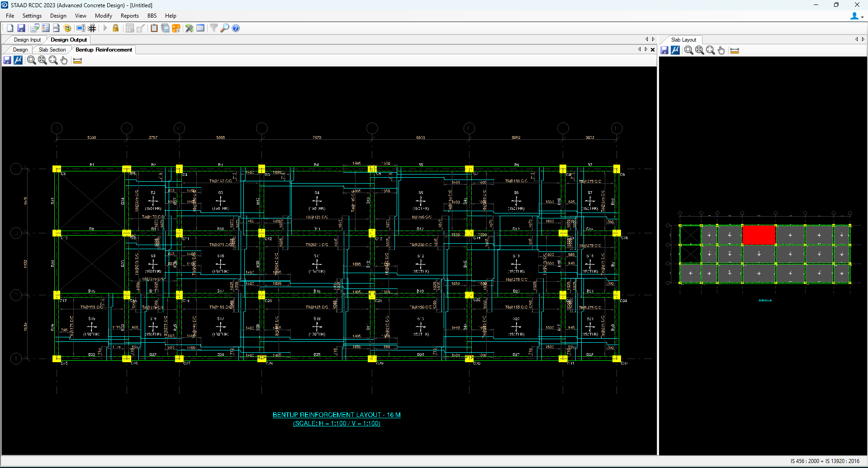Open the orange calculator tool
868x468 pixels.
[176, 28]
